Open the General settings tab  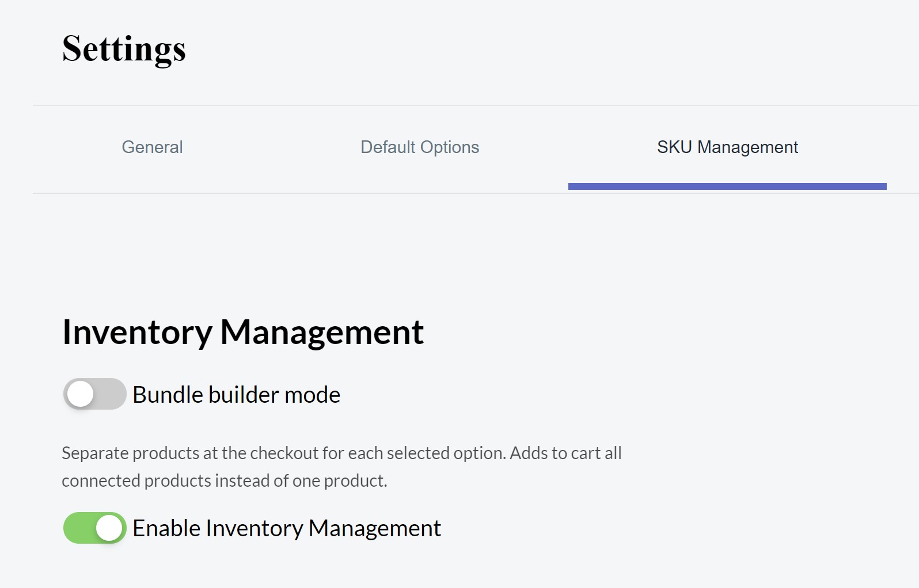[152, 147]
